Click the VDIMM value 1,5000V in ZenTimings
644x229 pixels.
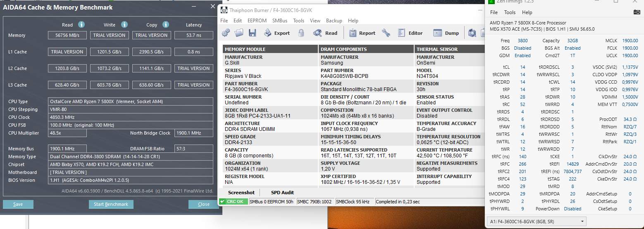tap(630, 97)
